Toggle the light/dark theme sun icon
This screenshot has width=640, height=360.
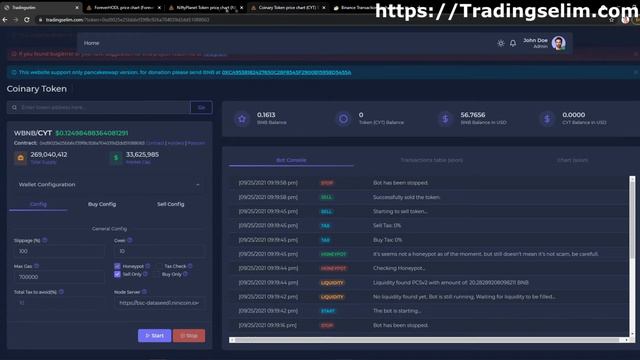[x=501, y=43]
